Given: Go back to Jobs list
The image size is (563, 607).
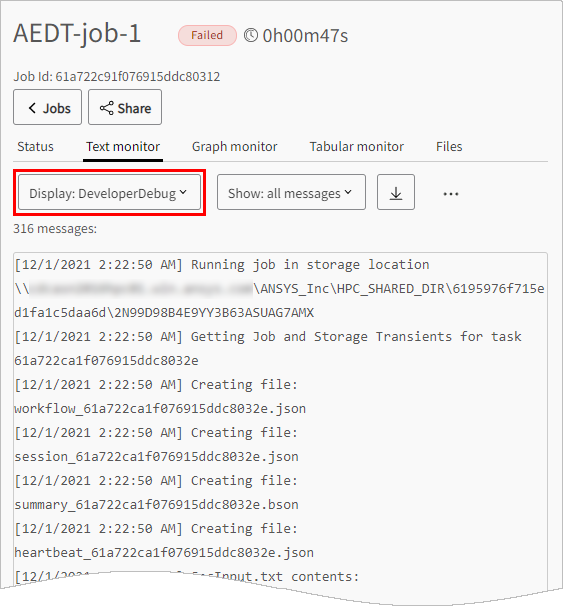Looking at the screenshot, I should (48, 107).
